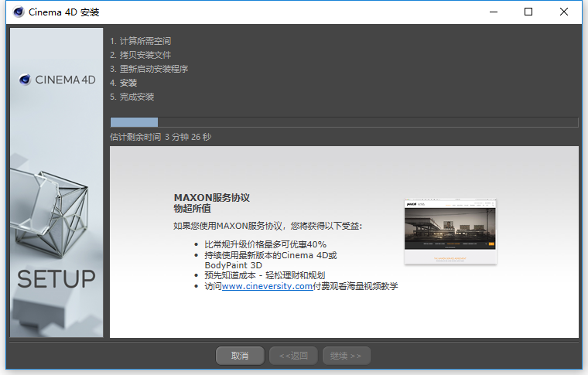This screenshot has height=375, width=588.
Task: Open the www.cineversity.com link
Action: click(x=267, y=286)
